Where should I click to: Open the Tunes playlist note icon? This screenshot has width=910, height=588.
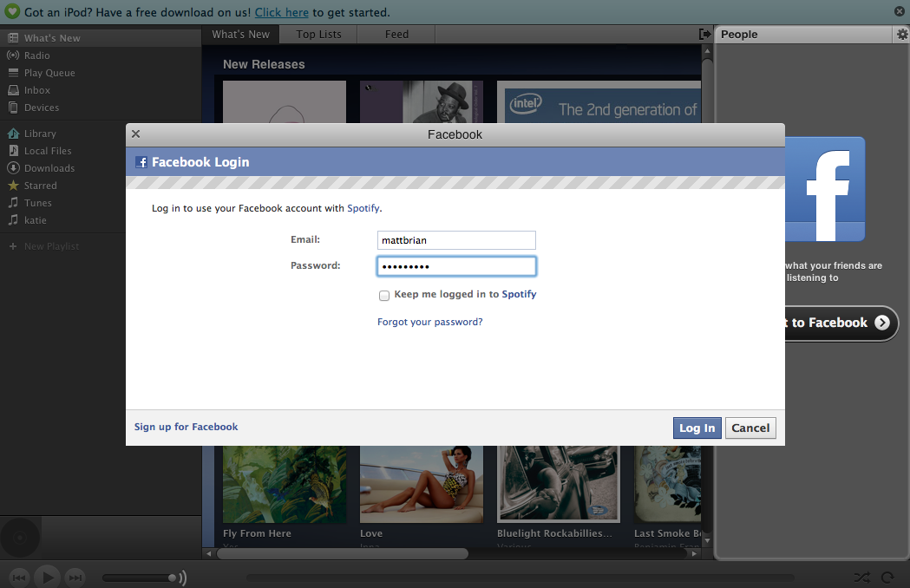click(x=13, y=203)
